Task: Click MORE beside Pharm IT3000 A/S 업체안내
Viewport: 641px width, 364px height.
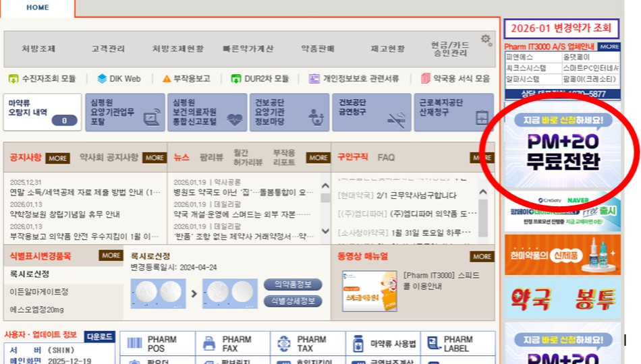Action: pos(609,47)
